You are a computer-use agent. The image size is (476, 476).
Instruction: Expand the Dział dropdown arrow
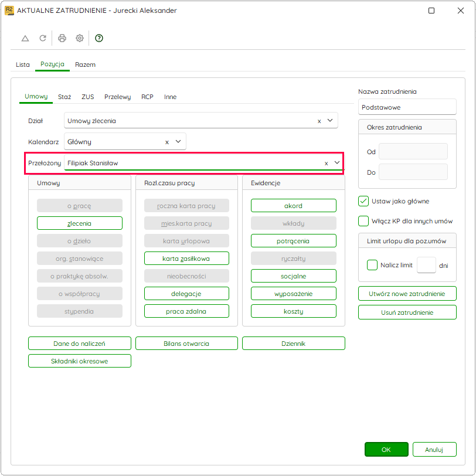(x=330, y=121)
